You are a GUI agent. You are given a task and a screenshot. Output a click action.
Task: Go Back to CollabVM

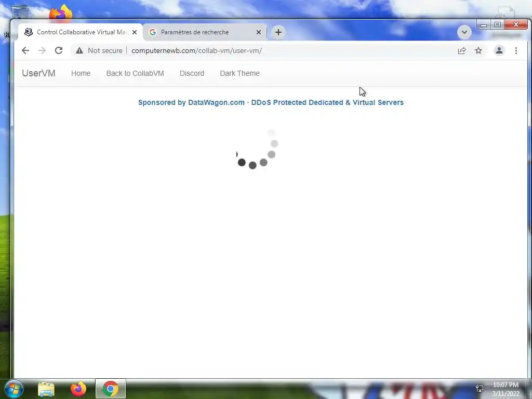(135, 73)
